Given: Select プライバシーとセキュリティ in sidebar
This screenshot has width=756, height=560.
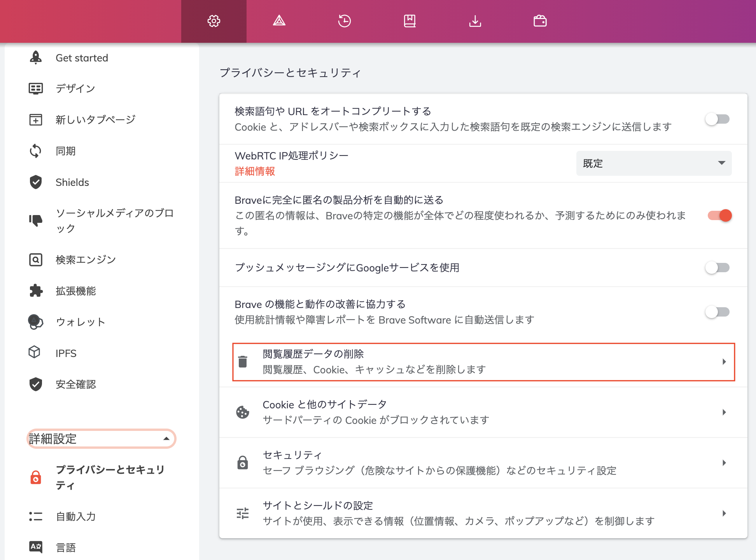Looking at the screenshot, I should point(110,477).
